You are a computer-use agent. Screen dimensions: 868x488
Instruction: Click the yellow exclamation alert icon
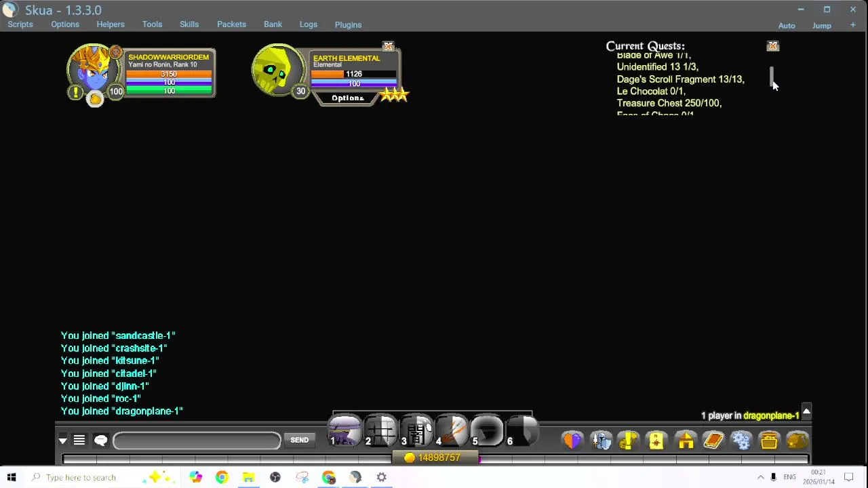pyautogui.click(x=75, y=92)
